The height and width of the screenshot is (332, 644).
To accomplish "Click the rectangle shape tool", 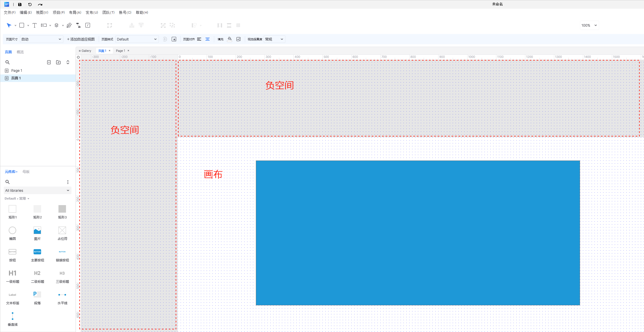I will [22, 25].
